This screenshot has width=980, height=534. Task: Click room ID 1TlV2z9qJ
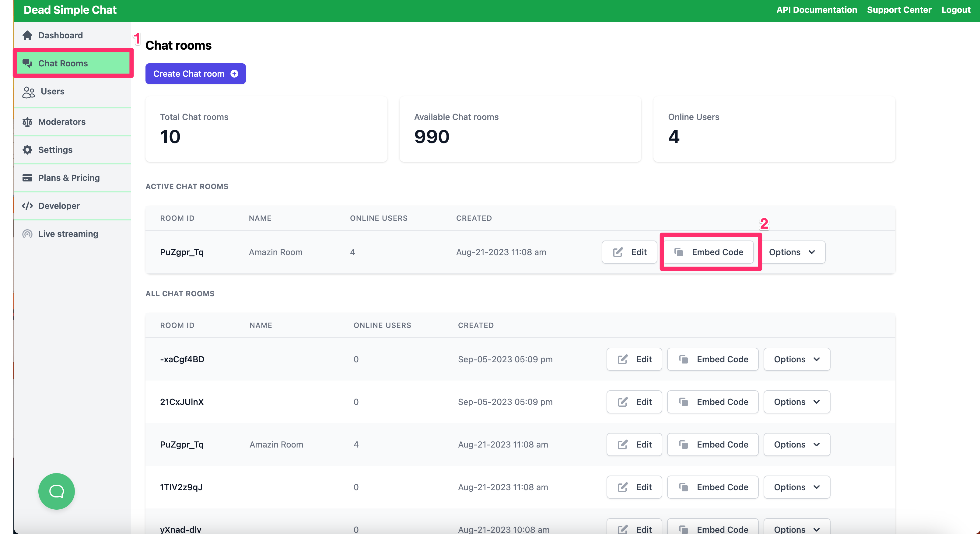tap(181, 487)
